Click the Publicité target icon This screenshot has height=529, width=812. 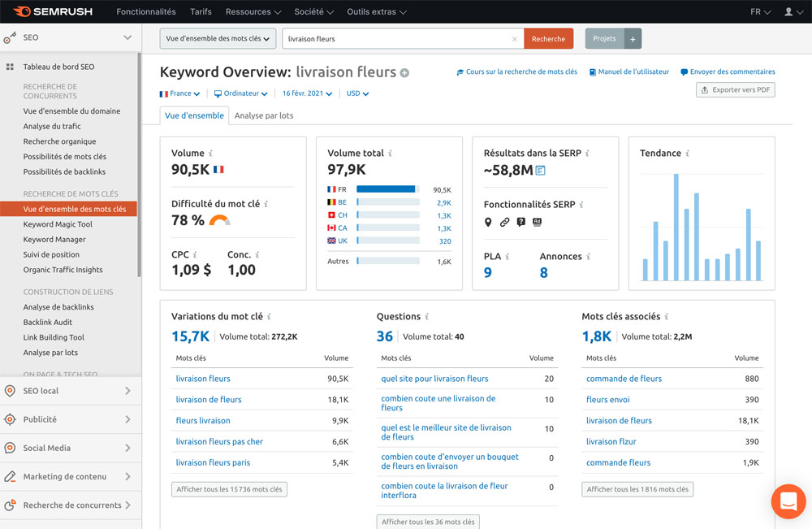coord(10,419)
